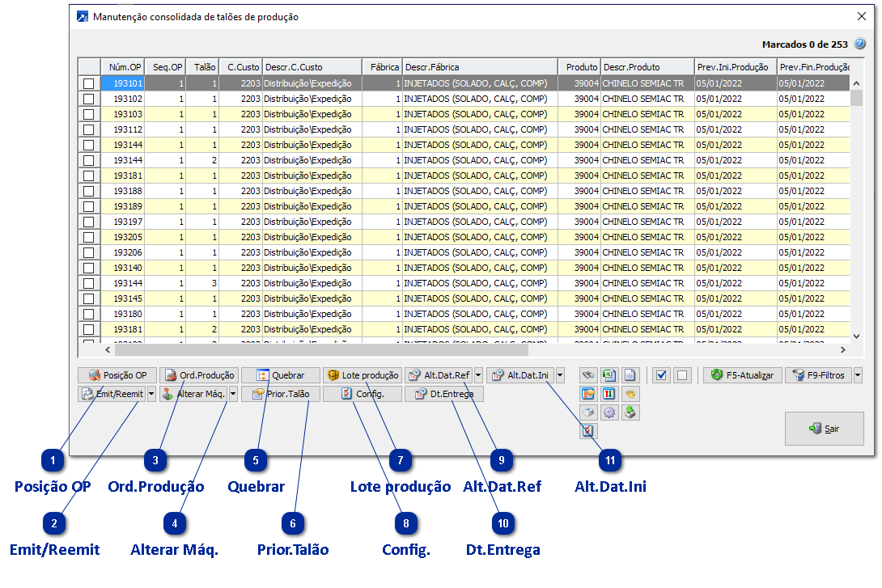
Task: Click the Sair exit button
Action: tap(824, 429)
